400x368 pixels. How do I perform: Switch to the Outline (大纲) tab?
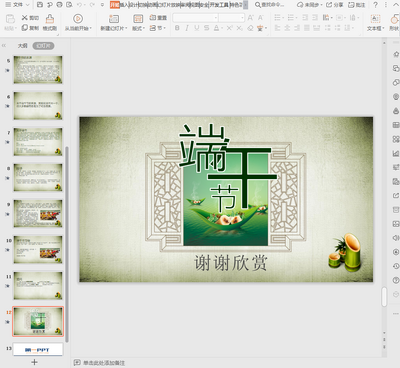[x=23, y=46]
